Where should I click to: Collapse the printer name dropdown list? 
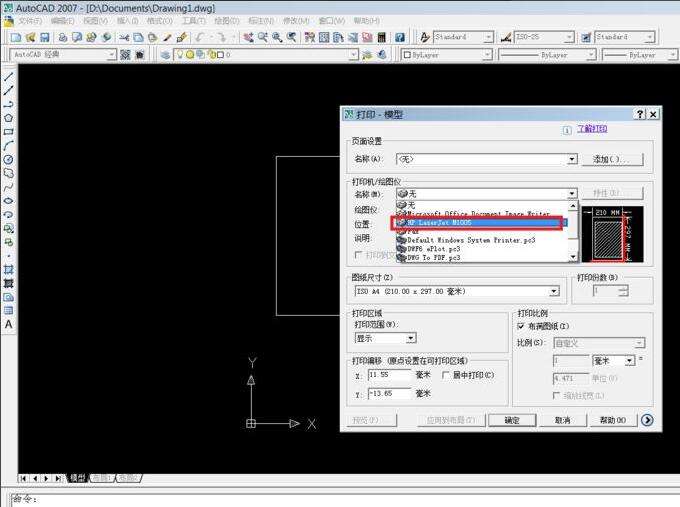(x=572, y=193)
